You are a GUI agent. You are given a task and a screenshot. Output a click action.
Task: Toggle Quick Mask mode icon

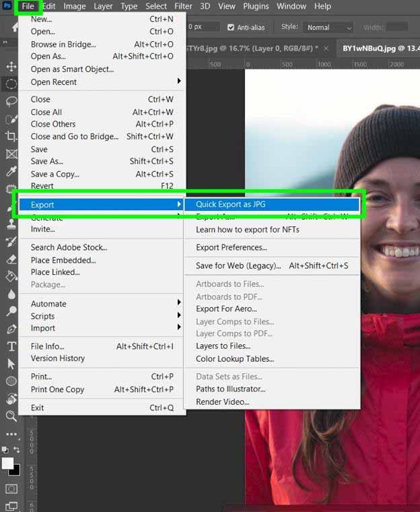[x=11, y=488]
